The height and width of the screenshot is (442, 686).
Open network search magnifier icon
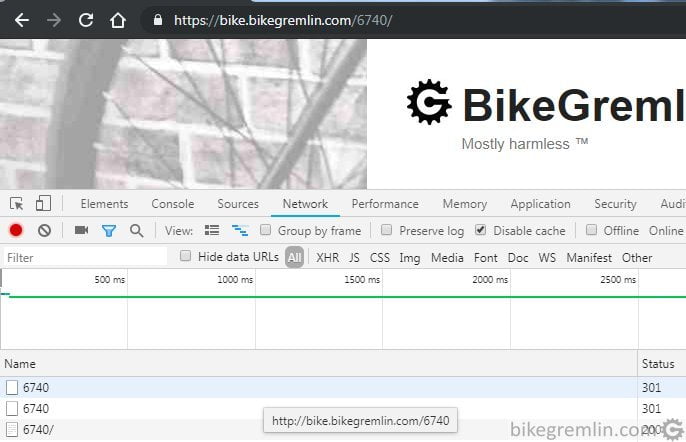pos(136,231)
